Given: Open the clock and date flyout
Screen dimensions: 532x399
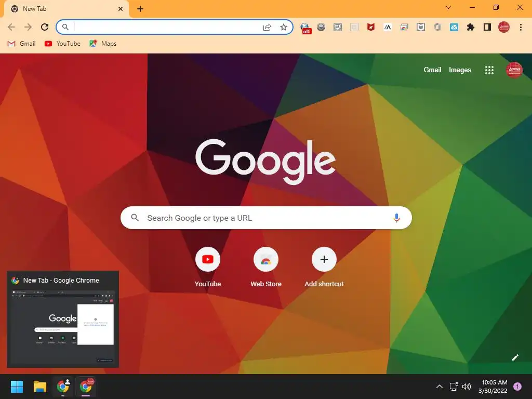Looking at the screenshot, I should [493, 387].
